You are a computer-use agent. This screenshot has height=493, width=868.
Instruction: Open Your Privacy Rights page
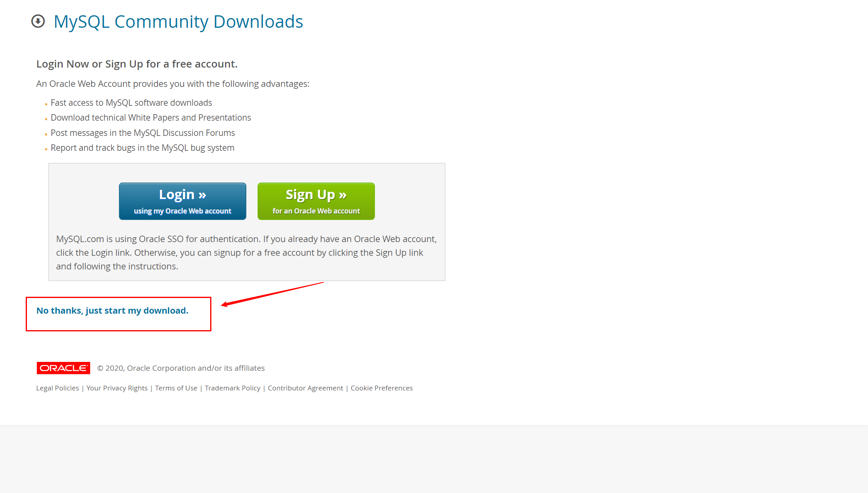pyautogui.click(x=116, y=388)
